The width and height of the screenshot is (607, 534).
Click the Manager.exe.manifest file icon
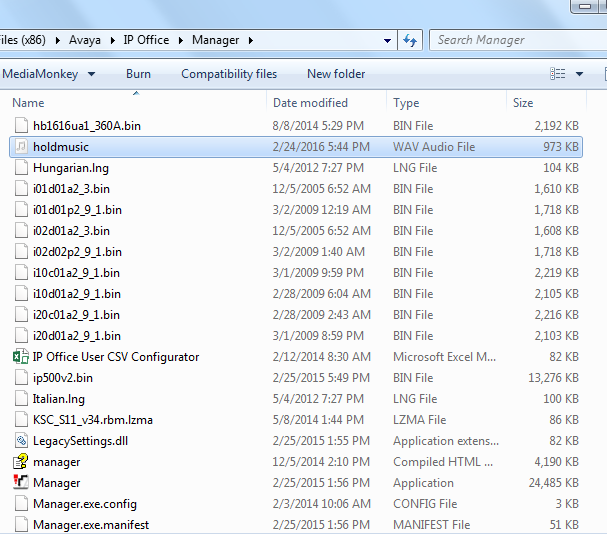click(x=21, y=524)
